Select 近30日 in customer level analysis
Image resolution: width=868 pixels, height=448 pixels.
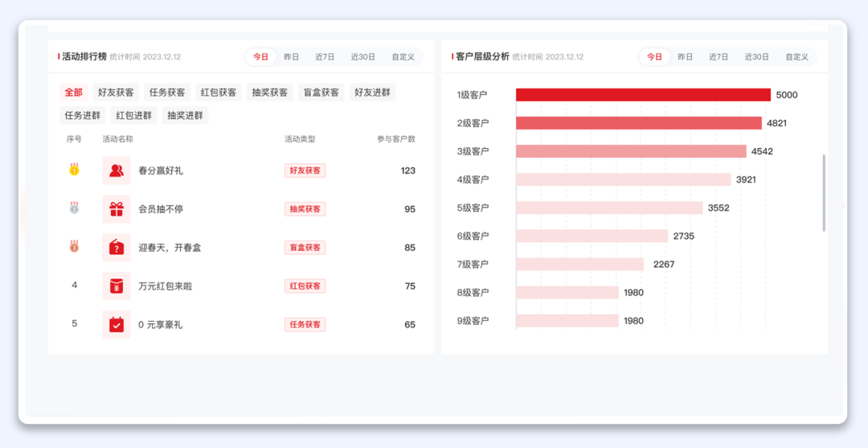click(756, 57)
